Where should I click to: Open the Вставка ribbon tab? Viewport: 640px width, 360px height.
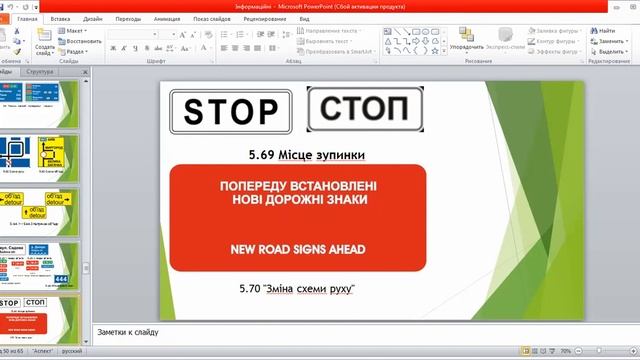click(60, 19)
